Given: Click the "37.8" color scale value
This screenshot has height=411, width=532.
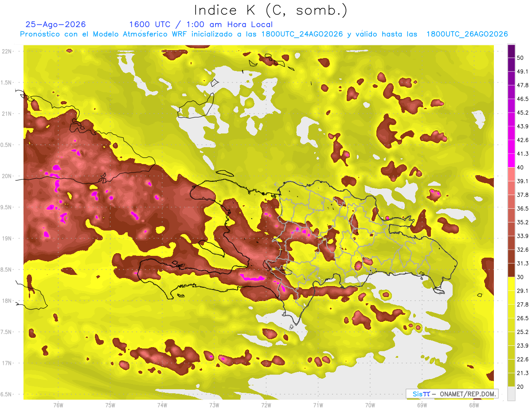Looking at the screenshot, I should tap(523, 195).
